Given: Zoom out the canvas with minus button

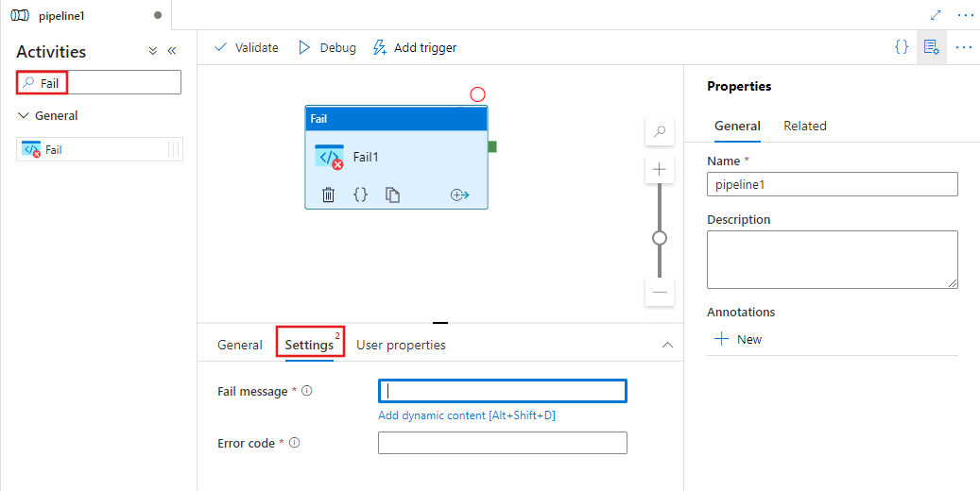Looking at the screenshot, I should (x=660, y=292).
